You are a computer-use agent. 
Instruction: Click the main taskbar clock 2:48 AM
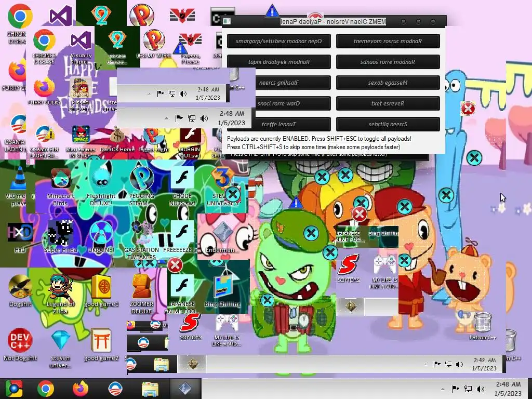508,389
